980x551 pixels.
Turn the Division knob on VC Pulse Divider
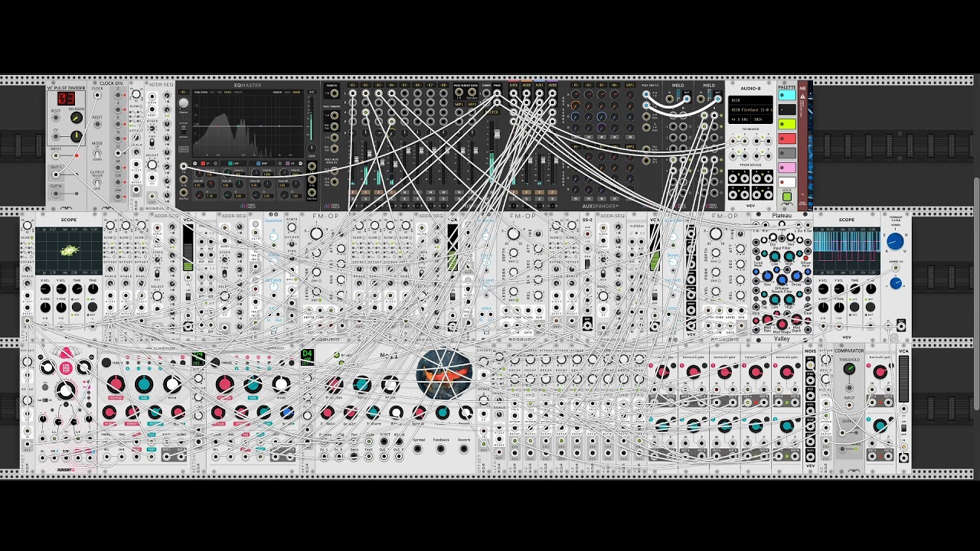[77, 117]
